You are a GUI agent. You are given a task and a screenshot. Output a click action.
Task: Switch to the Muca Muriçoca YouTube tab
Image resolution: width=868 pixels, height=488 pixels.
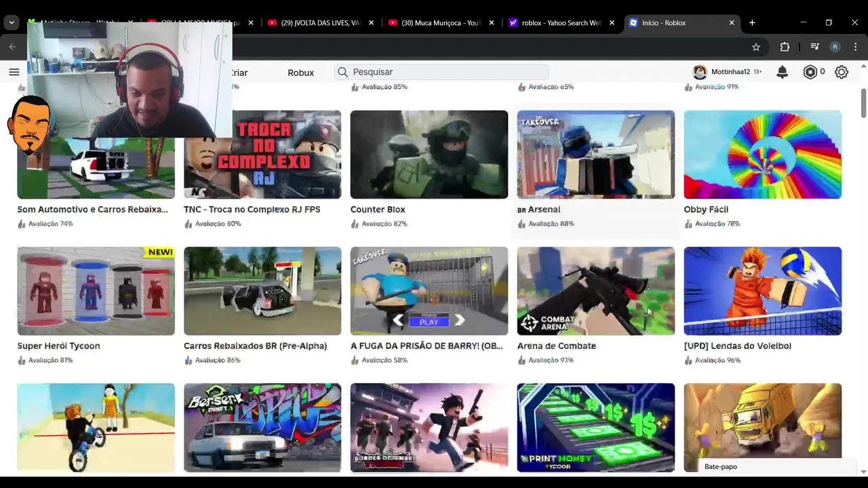(441, 22)
